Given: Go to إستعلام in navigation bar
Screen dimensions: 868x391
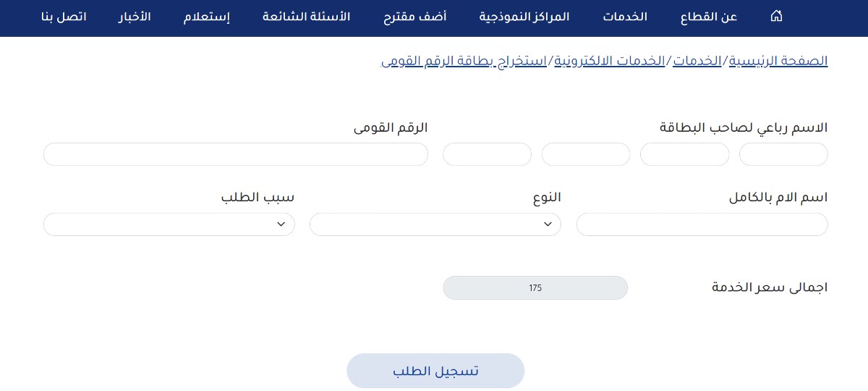Looking at the screenshot, I should point(207,17).
